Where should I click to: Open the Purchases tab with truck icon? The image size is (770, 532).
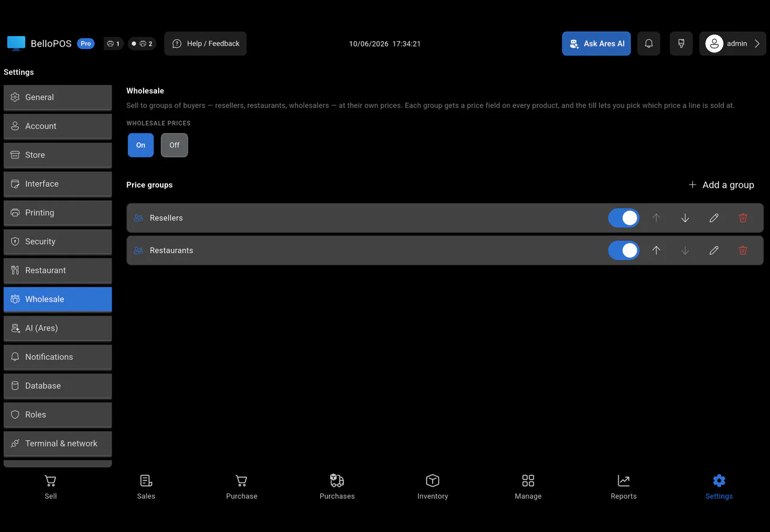coord(337,487)
